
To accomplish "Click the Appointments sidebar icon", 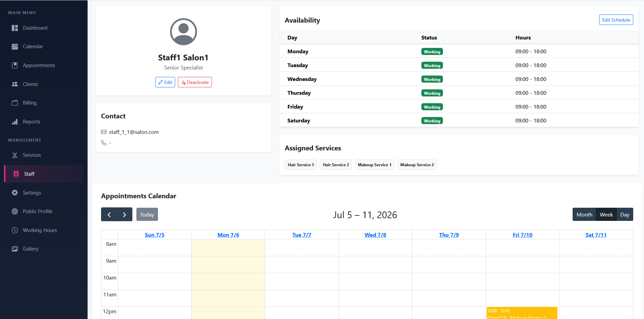I will 15,65.
